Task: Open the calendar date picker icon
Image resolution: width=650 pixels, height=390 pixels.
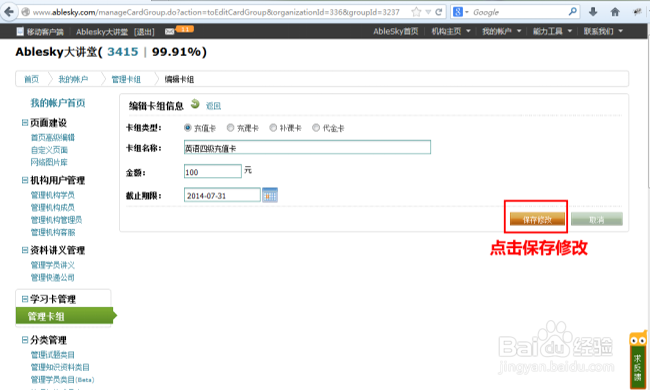Action: tap(270, 195)
